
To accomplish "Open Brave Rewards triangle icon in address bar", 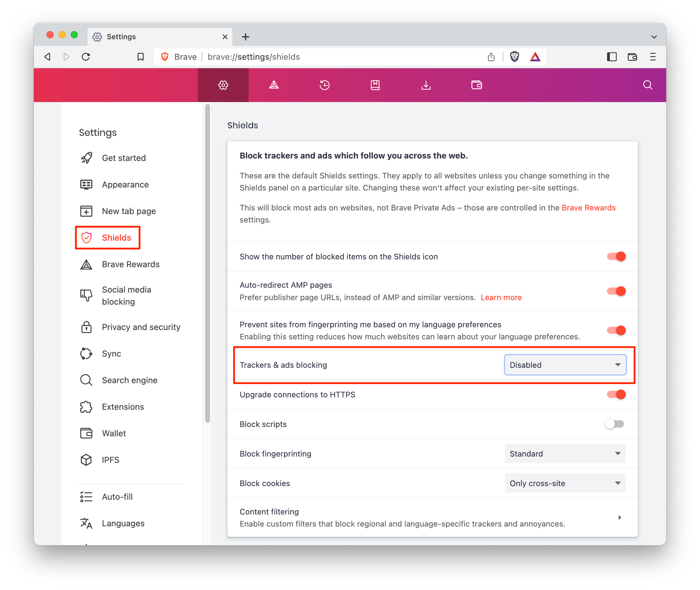I will click(535, 57).
